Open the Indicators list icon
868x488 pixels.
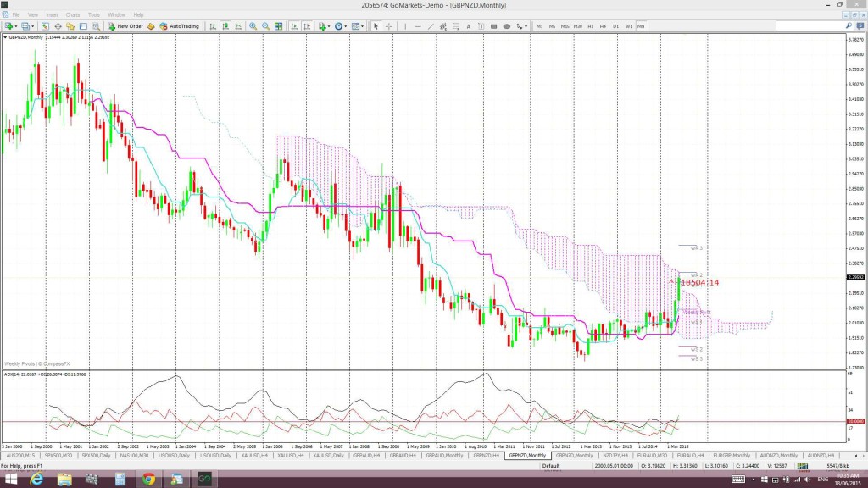pyautogui.click(x=322, y=26)
